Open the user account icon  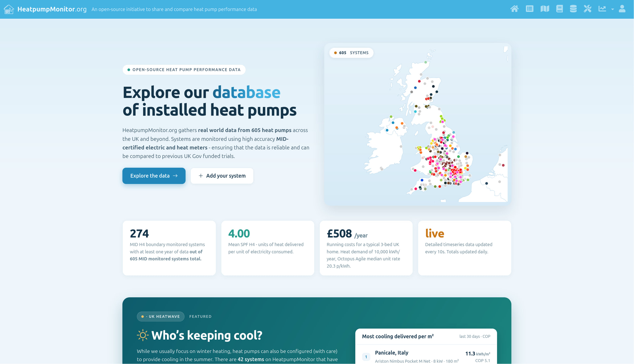pyautogui.click(x=622, y=9)
